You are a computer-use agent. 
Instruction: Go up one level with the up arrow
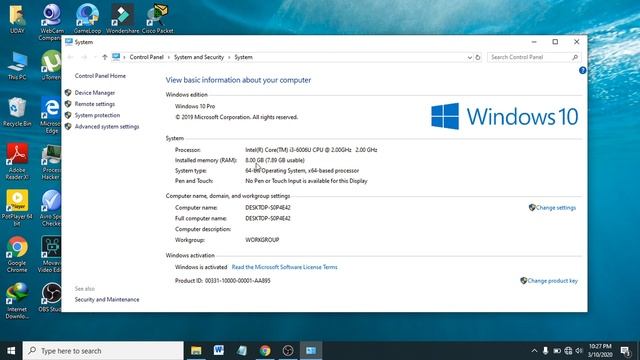pos(104,57)
